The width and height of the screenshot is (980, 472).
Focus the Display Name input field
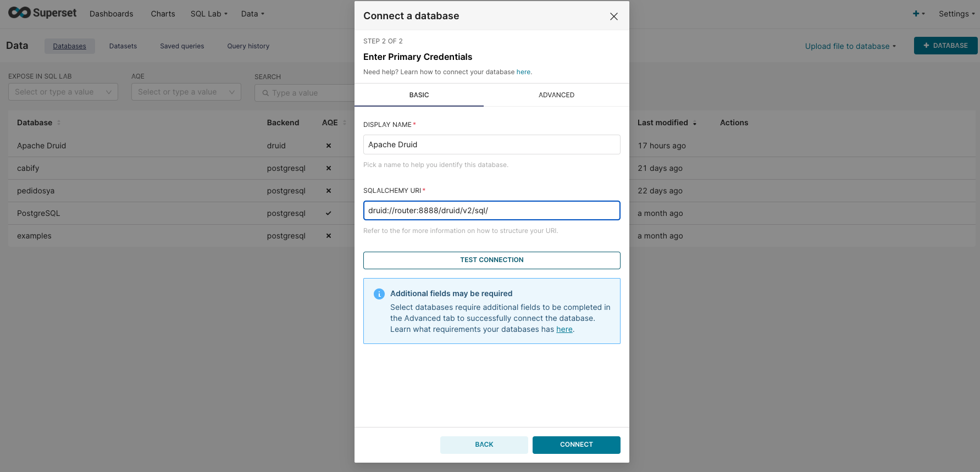(x=492, y=145)
